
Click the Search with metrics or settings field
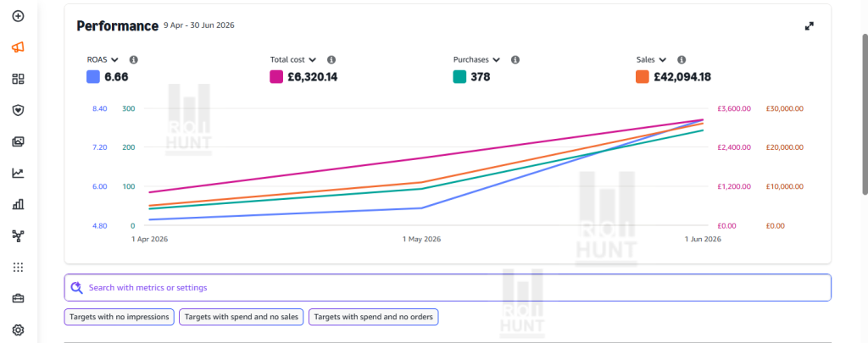pos(448,288)
